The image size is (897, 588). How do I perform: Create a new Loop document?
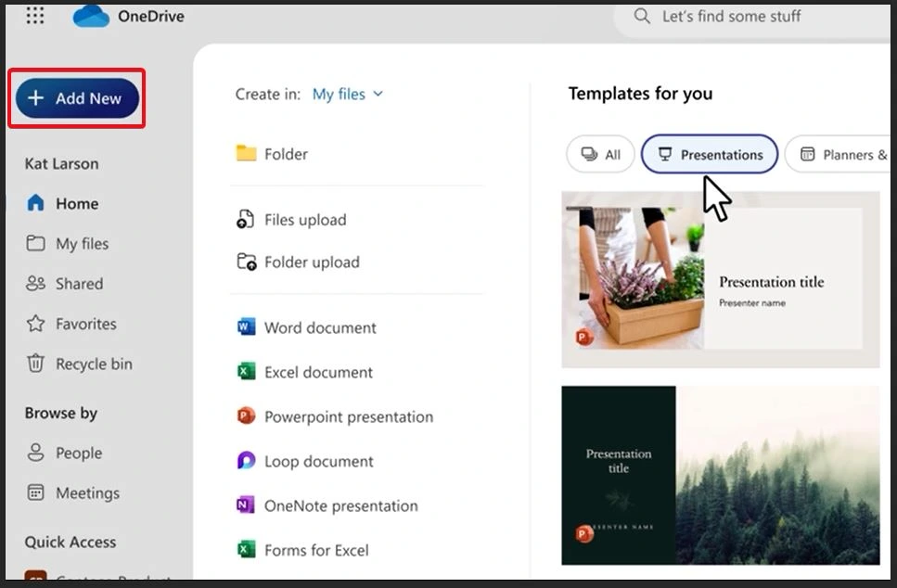(x=305, y=462)
